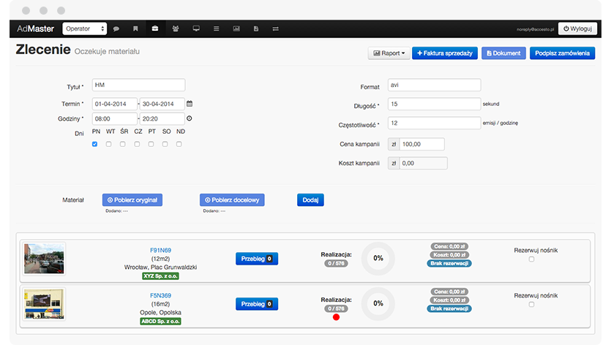Toggle the PN day checkbox
Image resolution: width=611 pixels, height=364 pixels.
point(94,144)
